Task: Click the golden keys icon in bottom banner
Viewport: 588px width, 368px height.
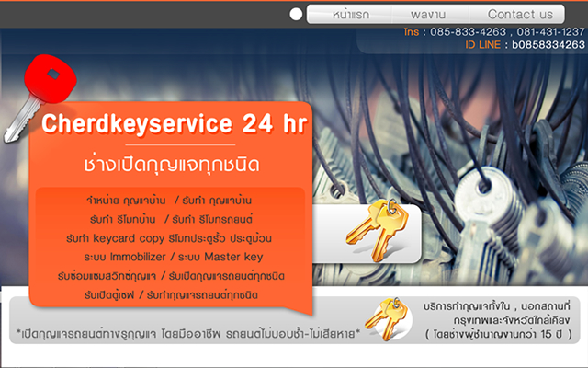Action: point(388,318)
